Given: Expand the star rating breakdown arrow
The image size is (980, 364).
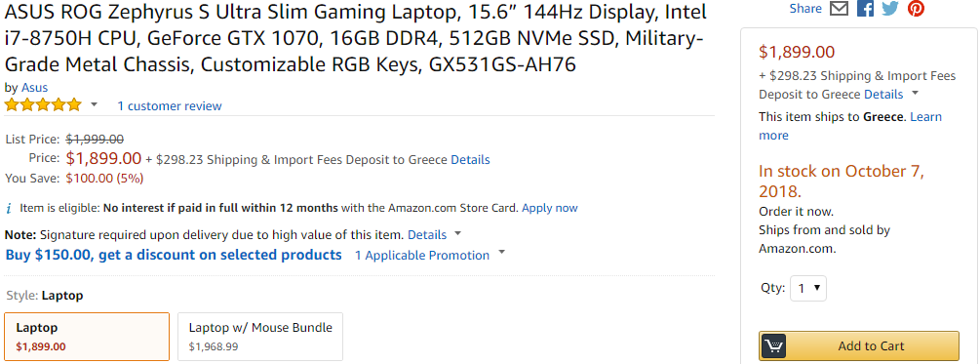Looking at the screenshot, I should pyautogui.click(x=95, y=104).
